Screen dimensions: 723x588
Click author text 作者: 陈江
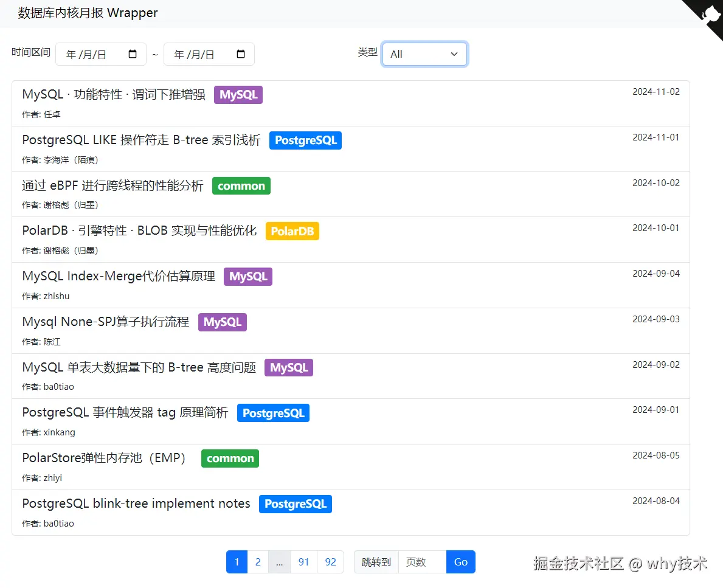pyautogui.click(x=41, y=342)
